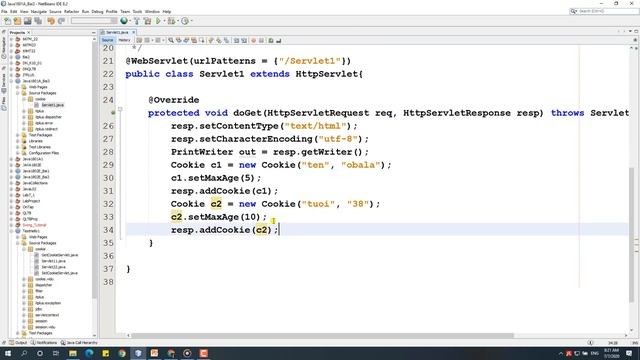Click the Debug Project toolbar icon
The image size is (640, 360).
point(172,21)
